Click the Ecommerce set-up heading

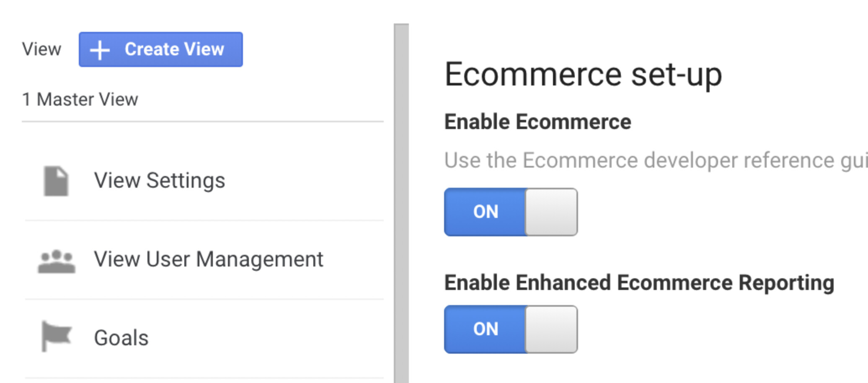point(583,75)
